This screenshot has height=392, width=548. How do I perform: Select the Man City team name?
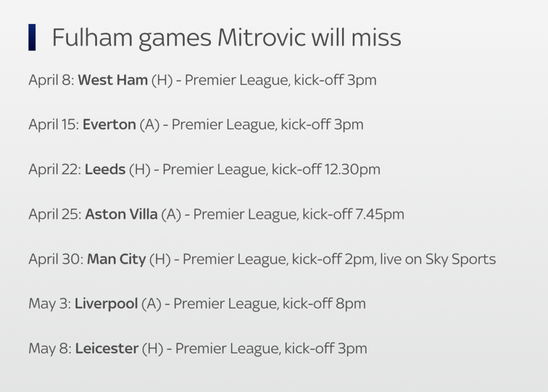pos(116,259)
